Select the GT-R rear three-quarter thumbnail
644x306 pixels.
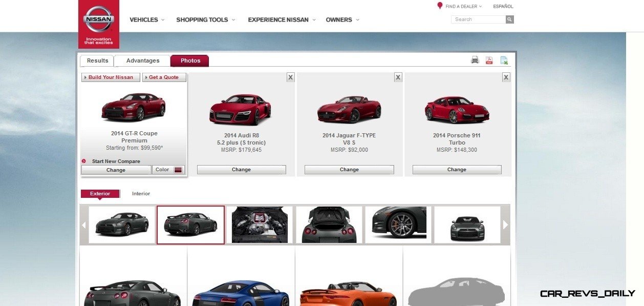tap(190, 225)
